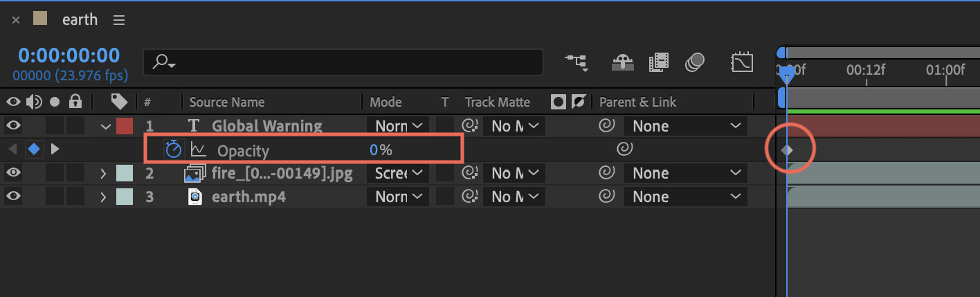Open blending mode dropdown for fire layer
Image resolution: width=980 pixels, height=297 pixels.
click(398, 173)
